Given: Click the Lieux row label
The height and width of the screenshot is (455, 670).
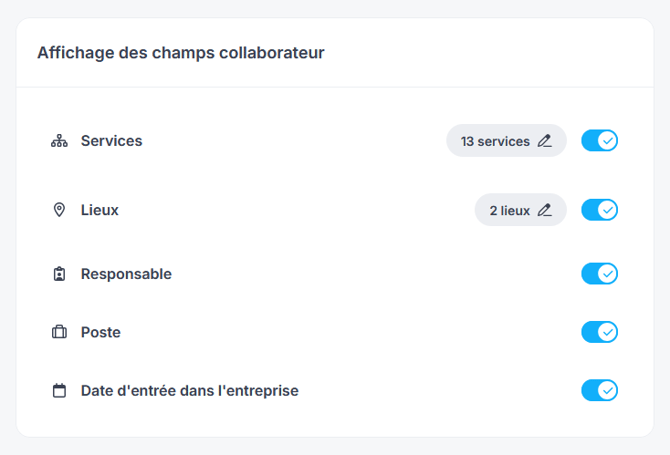Looking at the screenshot, I should (x=99, y=210).
